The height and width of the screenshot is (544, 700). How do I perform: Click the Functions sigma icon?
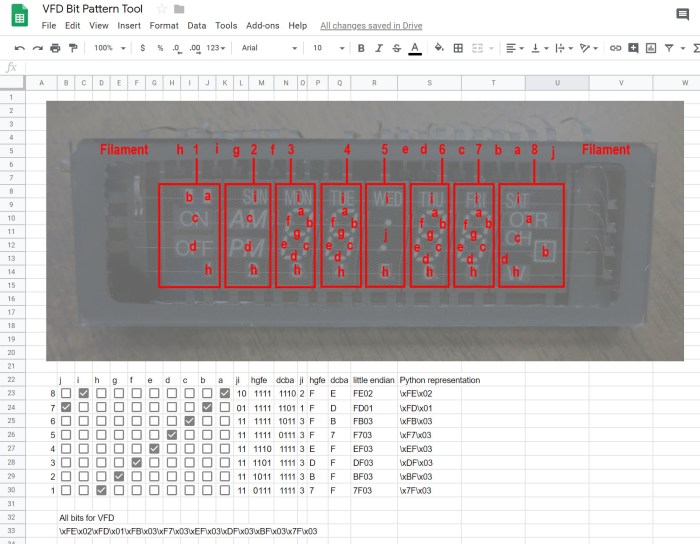tap(696, 48)
